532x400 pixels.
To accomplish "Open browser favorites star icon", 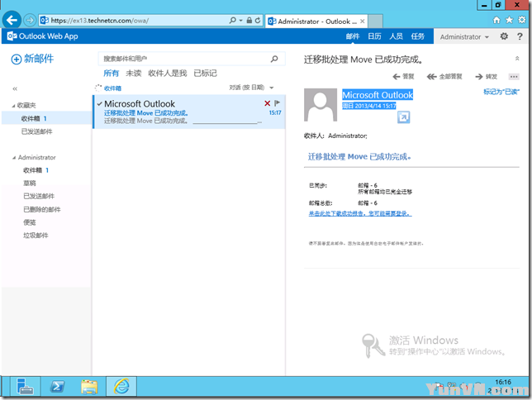I will click(509, 20).
